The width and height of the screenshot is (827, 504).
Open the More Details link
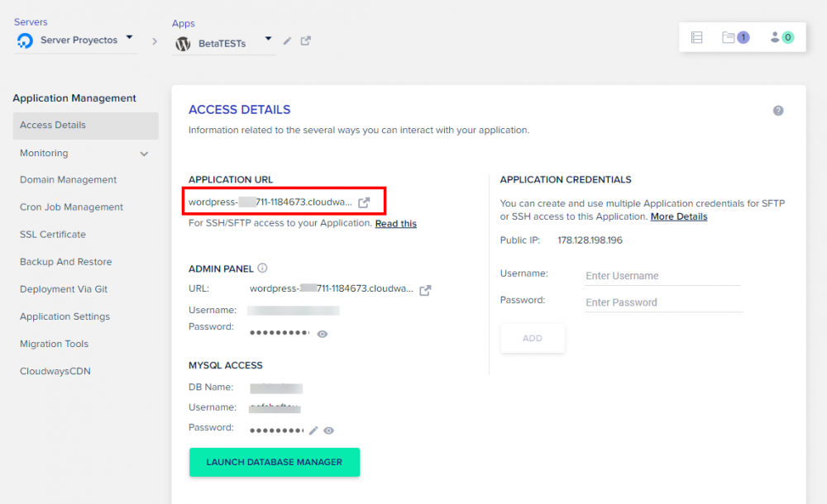(678, 216)
